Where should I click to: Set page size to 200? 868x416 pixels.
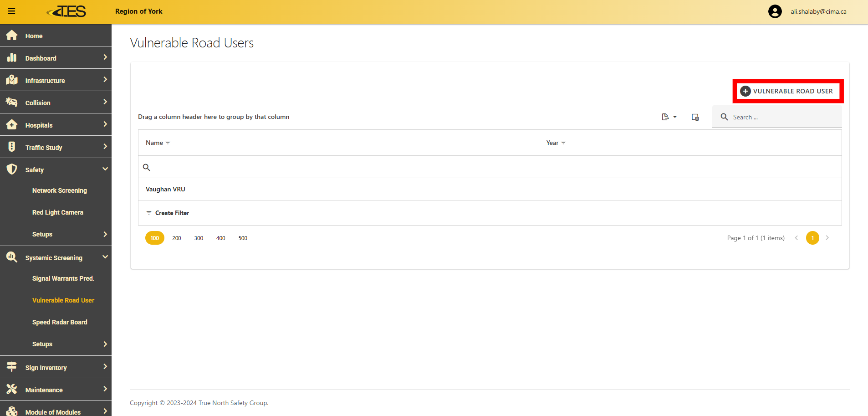click(177, 238)
